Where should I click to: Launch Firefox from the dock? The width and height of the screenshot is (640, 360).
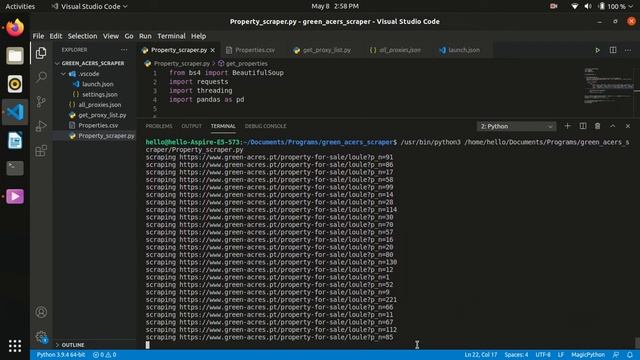coord(15,28)
